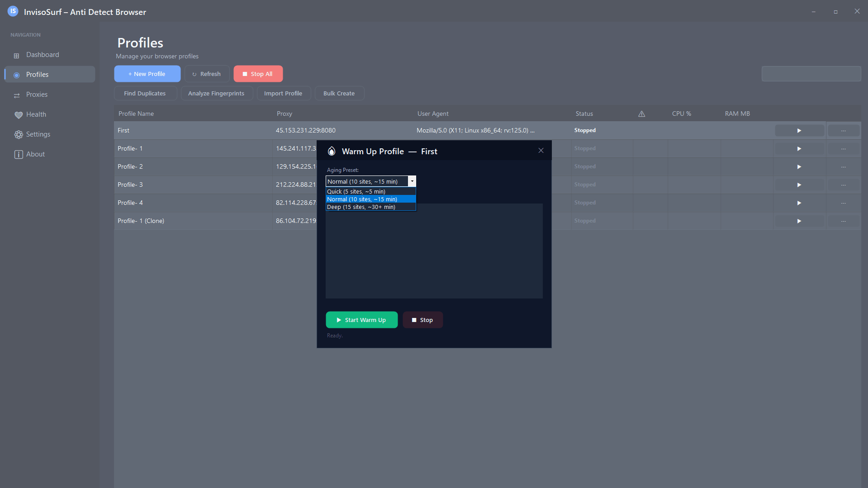The image size is (868, 488).
Task: Open Settings from the sidebar
Action: (50, 134)
